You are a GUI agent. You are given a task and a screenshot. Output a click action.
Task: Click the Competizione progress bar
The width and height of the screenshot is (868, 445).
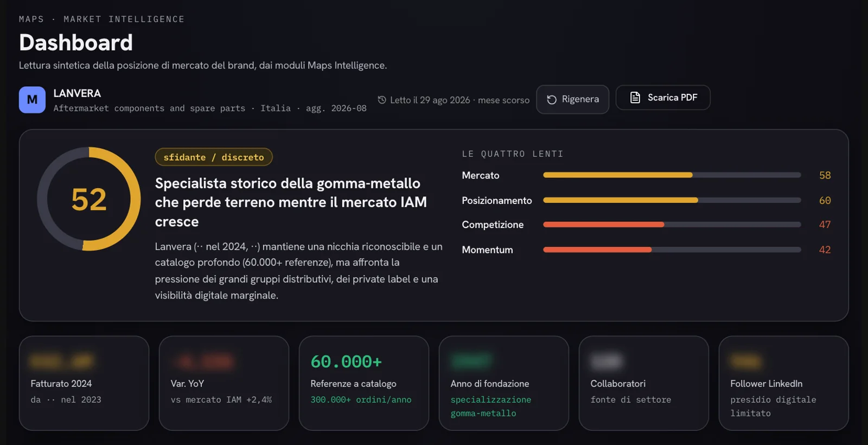click(x=672, y=225)
